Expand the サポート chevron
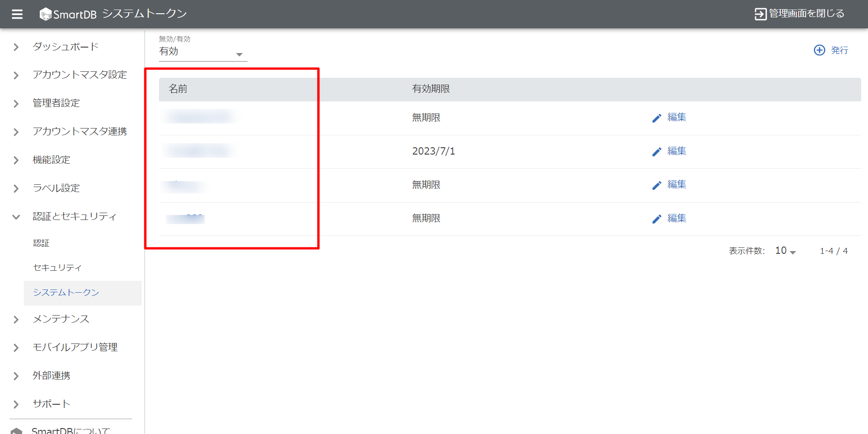Viewport: 868px width, 434px height. point(16,404)
